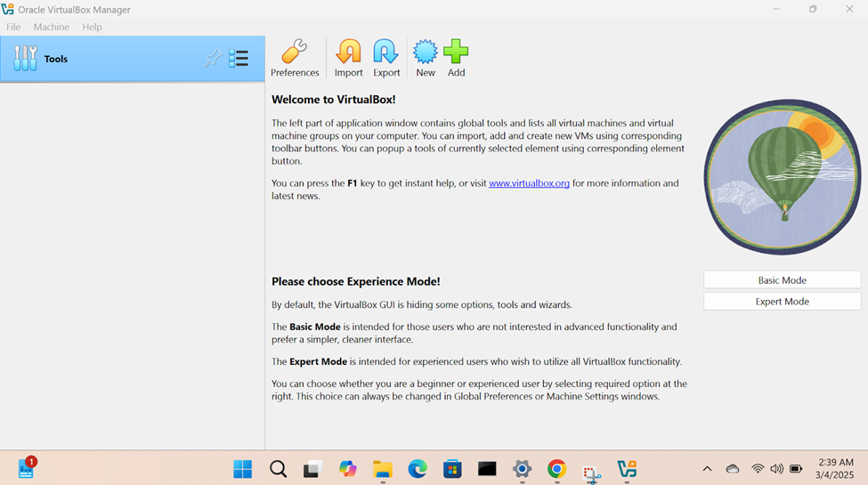Click OneDrive cloud tray icon
Image resolution: width=868 pixels, height=485 pixels.
pos(733,469)
